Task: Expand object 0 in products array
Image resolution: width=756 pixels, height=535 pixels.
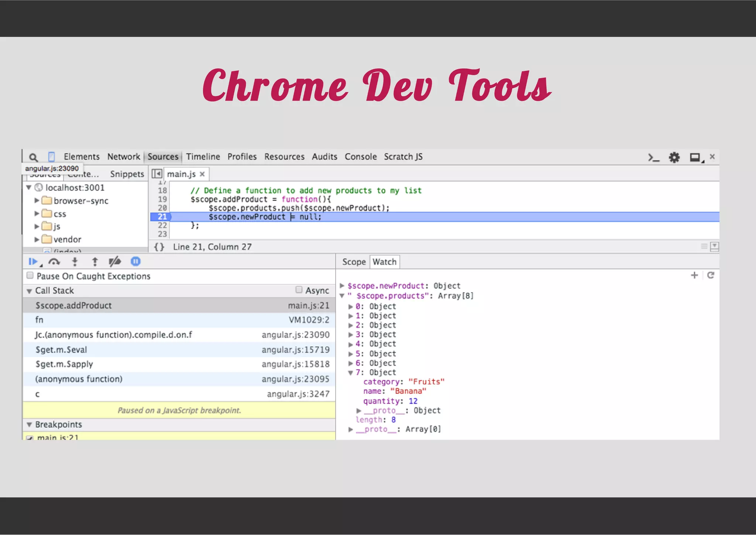Action: point(351,306)
